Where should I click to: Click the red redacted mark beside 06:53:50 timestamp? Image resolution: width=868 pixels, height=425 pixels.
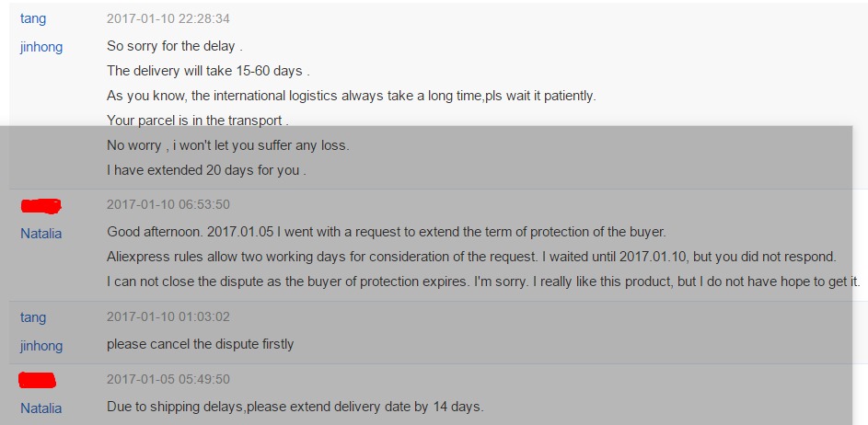click(x=41, y=206)
